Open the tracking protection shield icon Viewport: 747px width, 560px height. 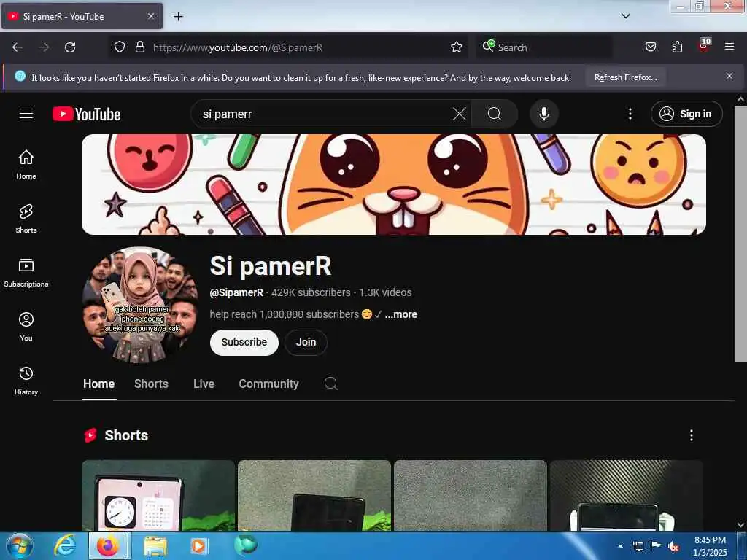(120, 47)
